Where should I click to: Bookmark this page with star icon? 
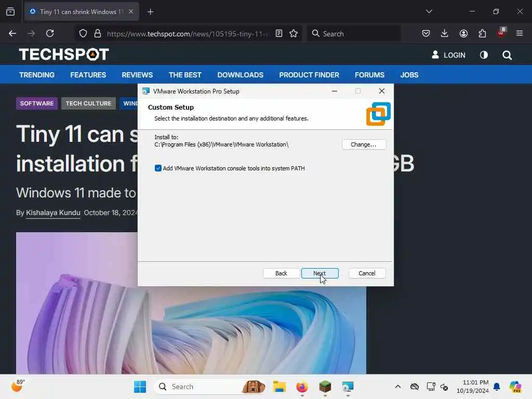point(294,33)
